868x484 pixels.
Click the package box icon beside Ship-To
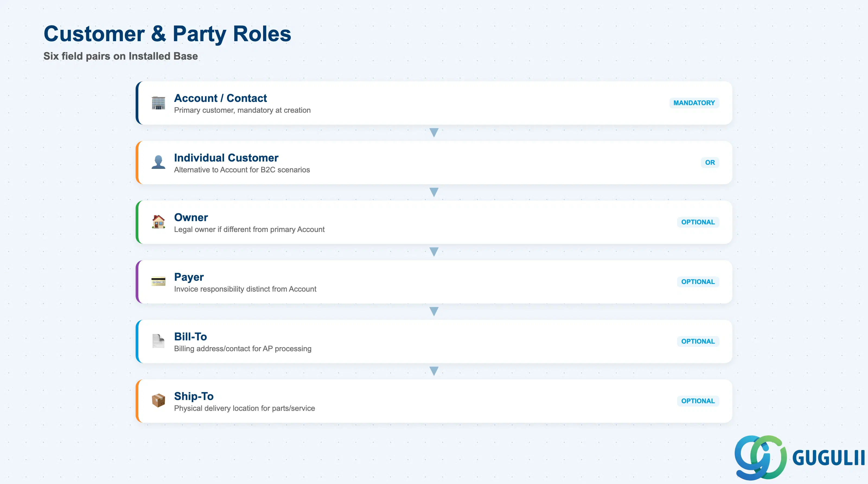point(158,401)
